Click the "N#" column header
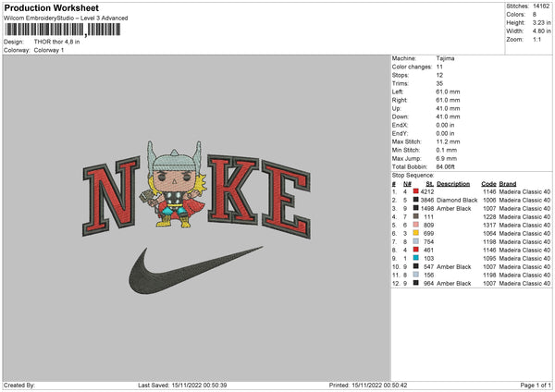This screenshot has width=555, height=392. click(407, 184)
